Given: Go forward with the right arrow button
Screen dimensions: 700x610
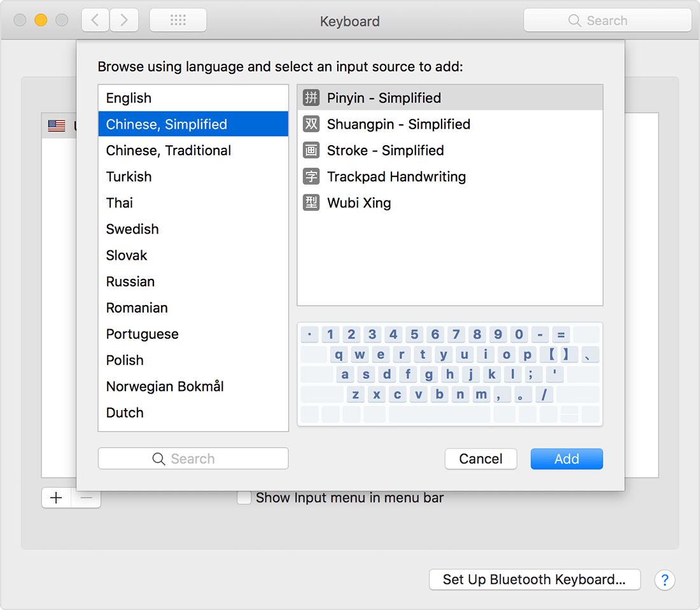Looking at the screenshot, I should tap(124, 20).
